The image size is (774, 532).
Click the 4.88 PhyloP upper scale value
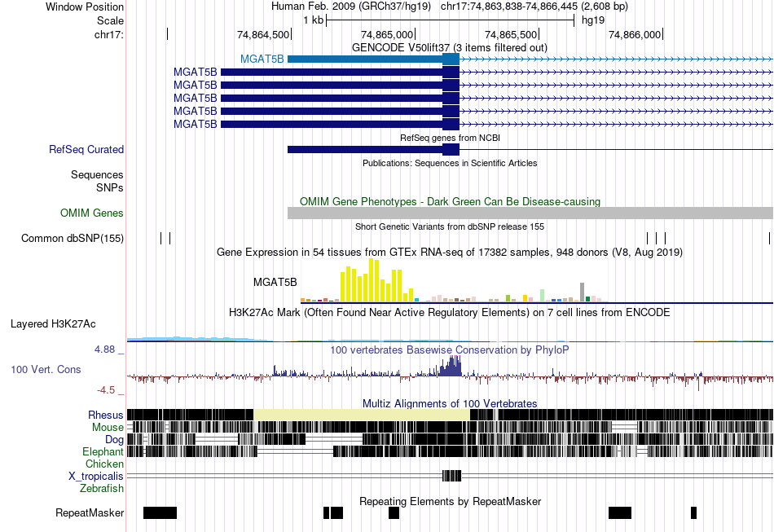[104, 350]
